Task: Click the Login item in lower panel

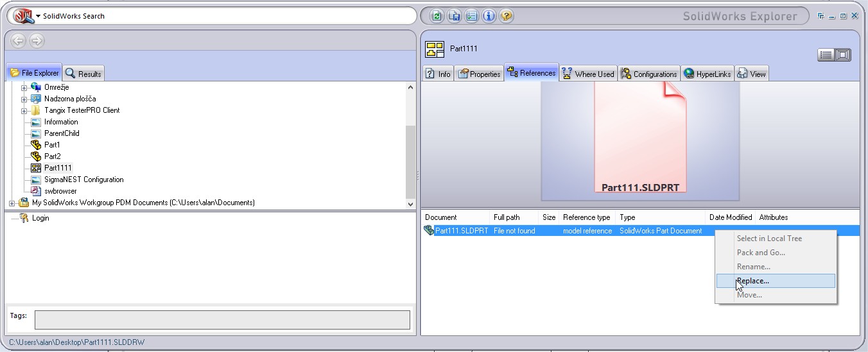Action: tap(40, 218)
